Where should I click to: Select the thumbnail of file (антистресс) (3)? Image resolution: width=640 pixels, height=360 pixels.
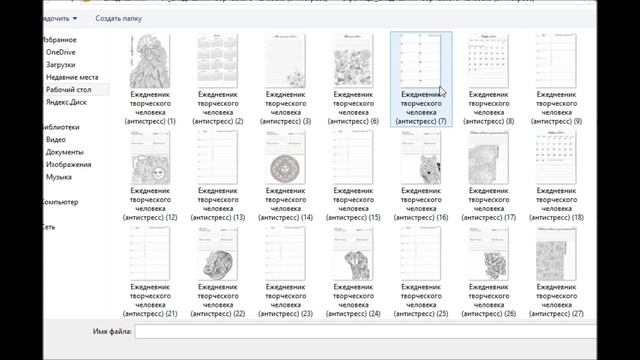click(x=285, y=61)
